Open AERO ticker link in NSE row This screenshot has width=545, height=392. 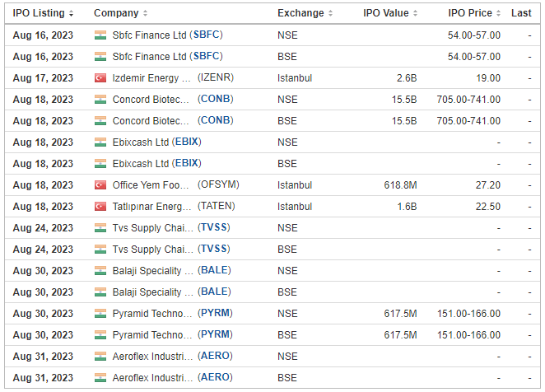click(215, 356)
